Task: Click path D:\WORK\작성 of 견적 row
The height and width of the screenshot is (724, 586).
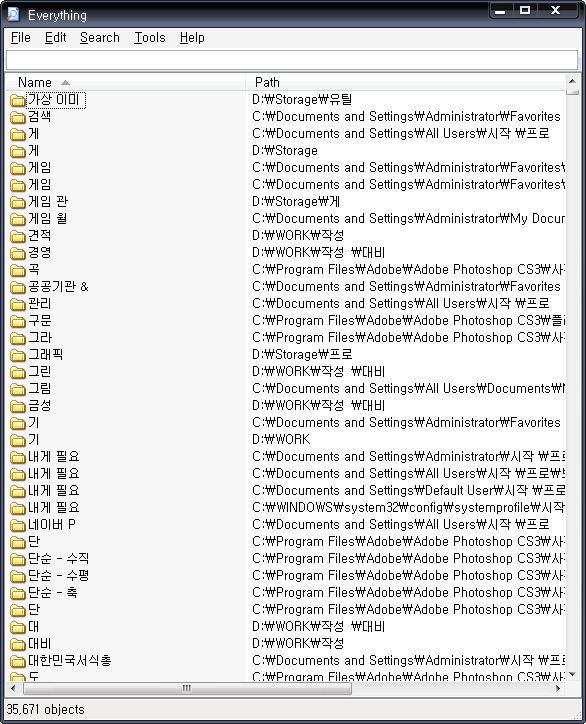Action: pos(298,235)
